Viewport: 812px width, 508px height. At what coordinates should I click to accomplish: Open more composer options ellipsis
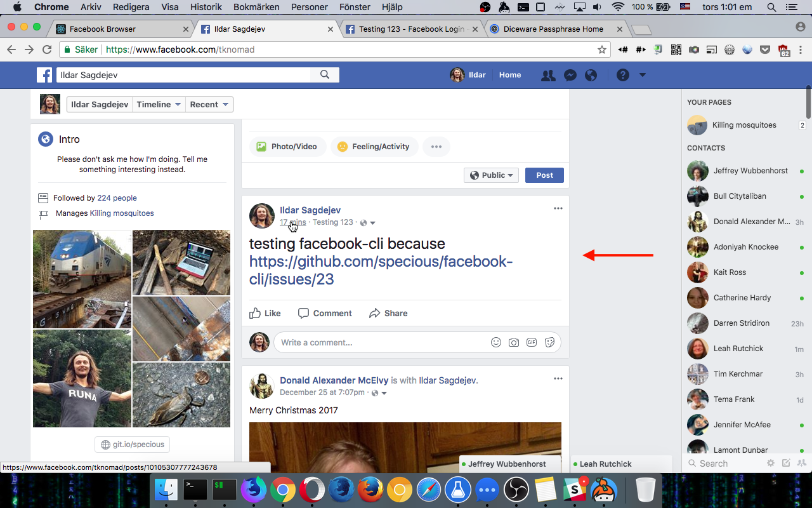point(436,147)
